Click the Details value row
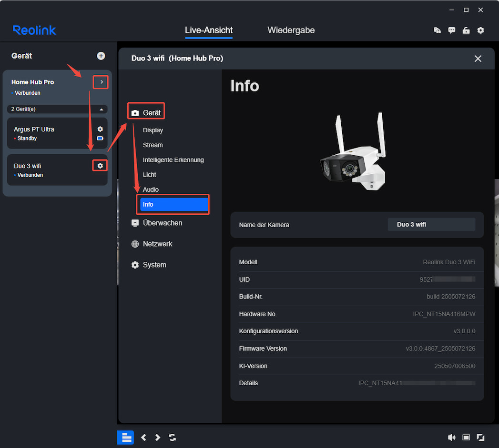 [x=417, y=383]
